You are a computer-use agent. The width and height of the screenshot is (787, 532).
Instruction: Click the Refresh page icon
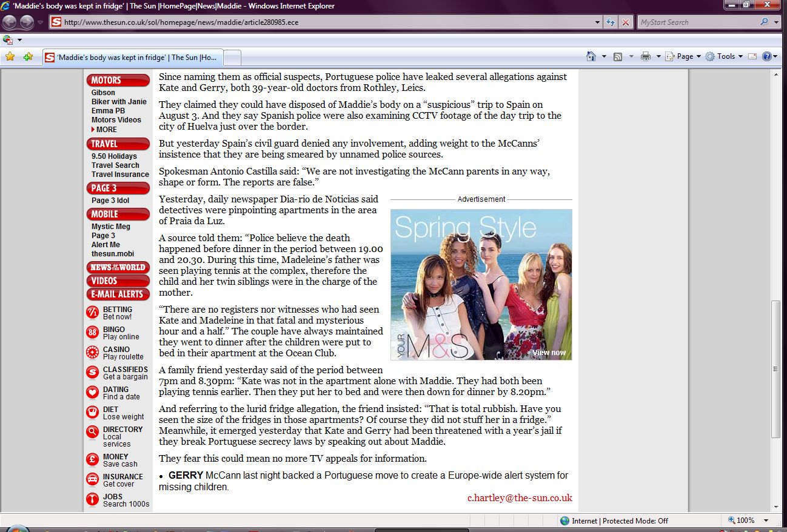(x=611, y=22)
